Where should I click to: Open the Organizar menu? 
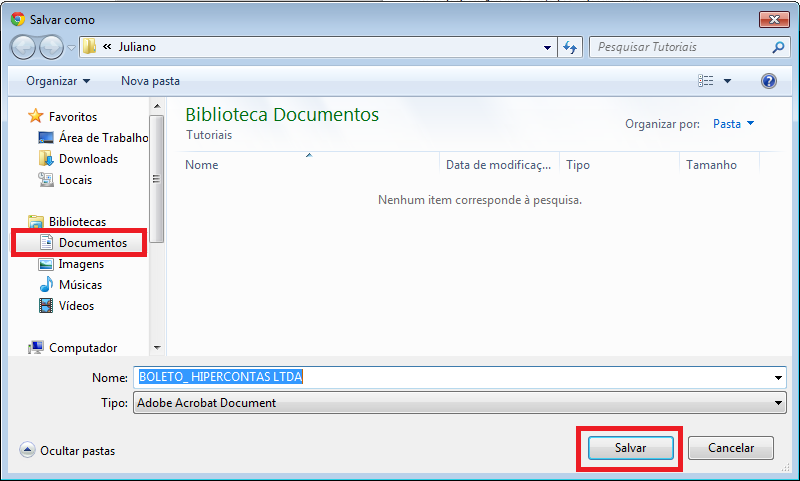(x=58, y=81)
